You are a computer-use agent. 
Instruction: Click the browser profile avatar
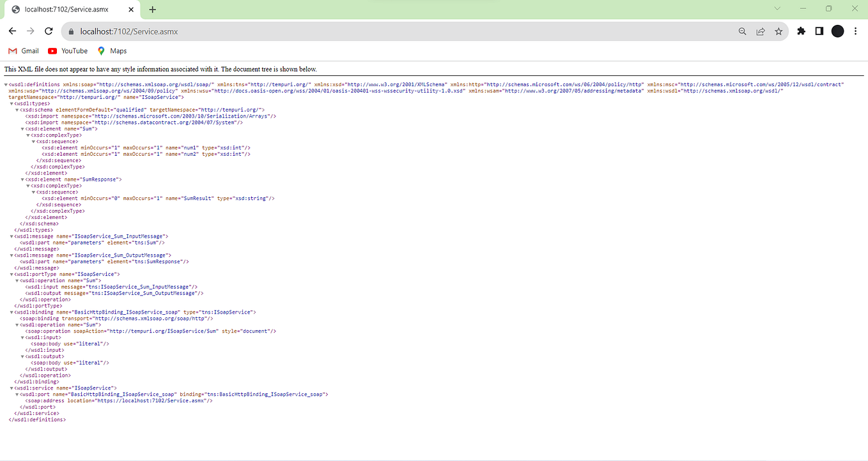(x=837, y=31)
